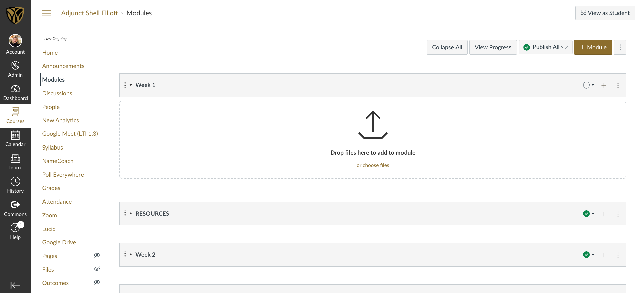Screen dimensions: 644x293
Task: Open Commons from the sidebar
Action: [15, 205]
